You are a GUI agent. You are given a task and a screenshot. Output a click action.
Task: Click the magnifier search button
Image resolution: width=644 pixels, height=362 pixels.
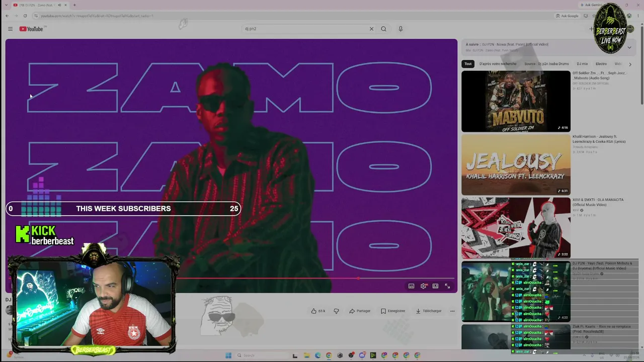click(383, 29)
